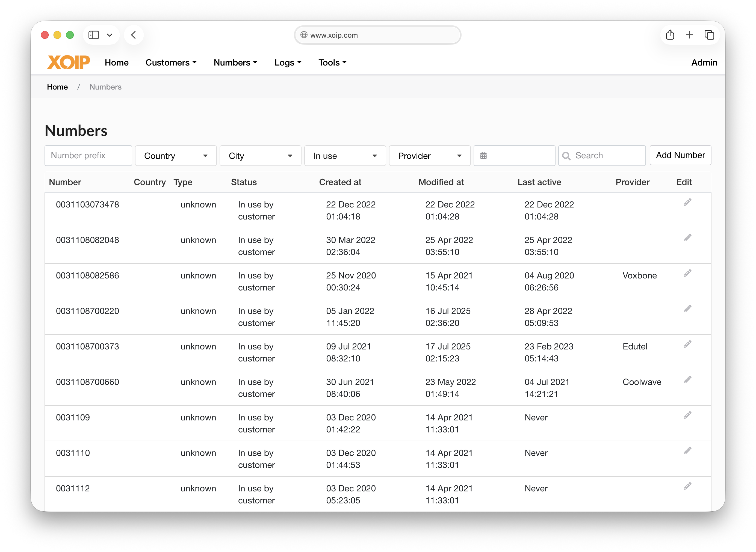This screenshot has height=552, width=756.
Task: Go to Home in the navbar
Action: (x=117, y=63)
